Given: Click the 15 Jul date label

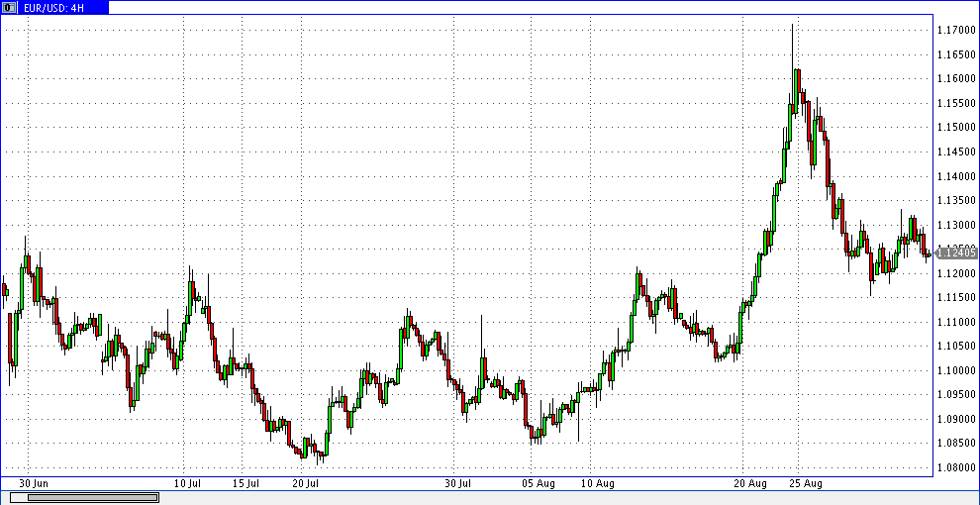Looking at the screenshot, I should pos(245,484).
